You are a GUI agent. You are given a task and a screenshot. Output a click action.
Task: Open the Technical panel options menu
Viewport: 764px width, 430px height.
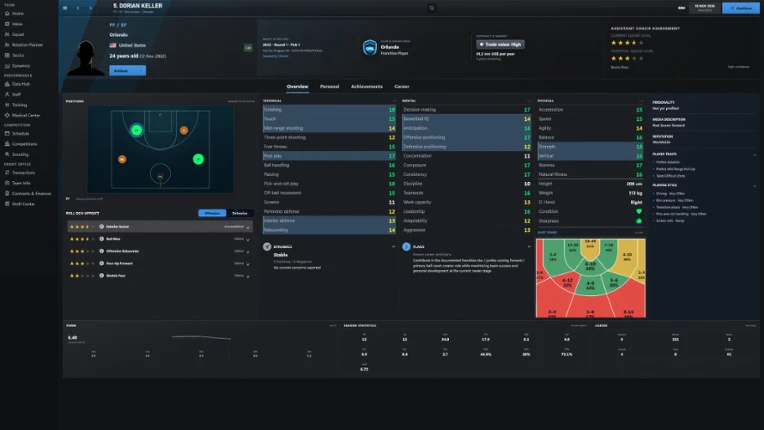(394, 101)
